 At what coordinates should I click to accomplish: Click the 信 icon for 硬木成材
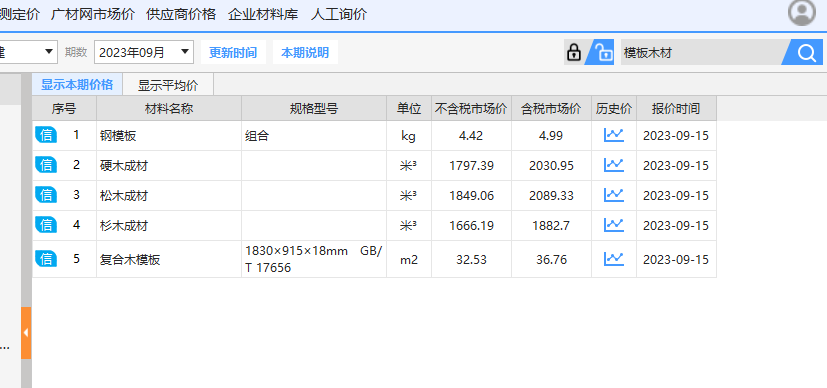point(46,165)
